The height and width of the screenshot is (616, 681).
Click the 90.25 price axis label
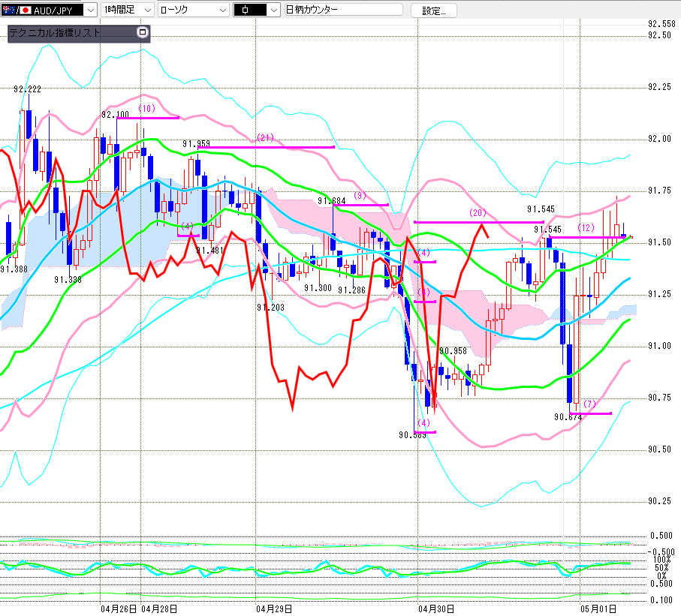coord(659,501)
